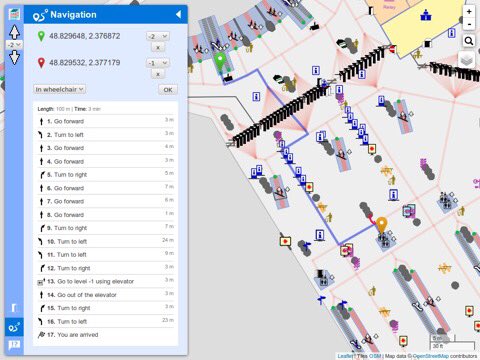Viewport: 480px width, 360px height.
Task: Remove the destination point with its x button
Action: click(x=158, y=74)
